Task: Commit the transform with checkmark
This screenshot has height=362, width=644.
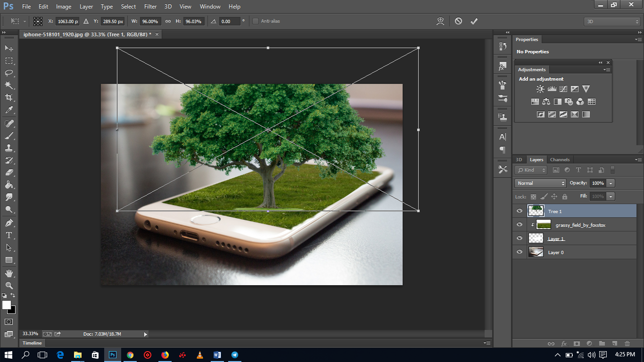Action: point(474,21)
